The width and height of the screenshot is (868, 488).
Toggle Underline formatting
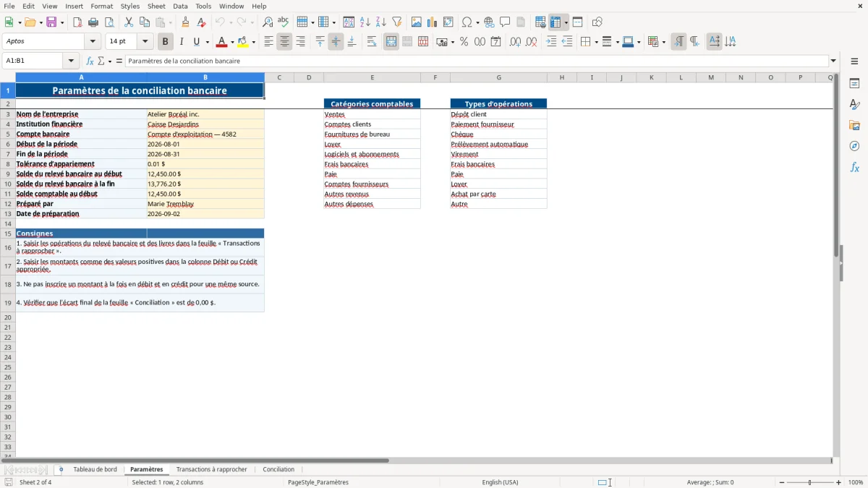click(x=196, y=42)
